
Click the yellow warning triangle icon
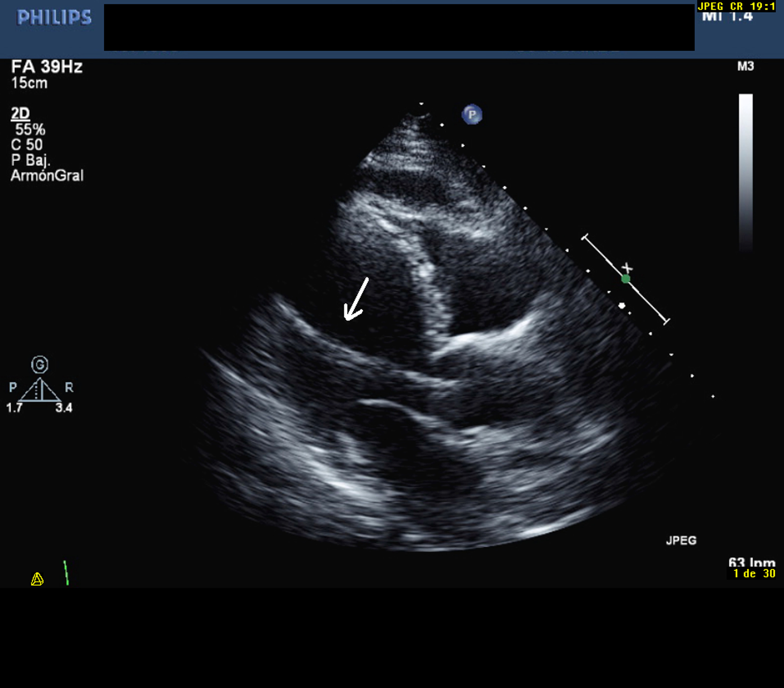pos(37,579)
